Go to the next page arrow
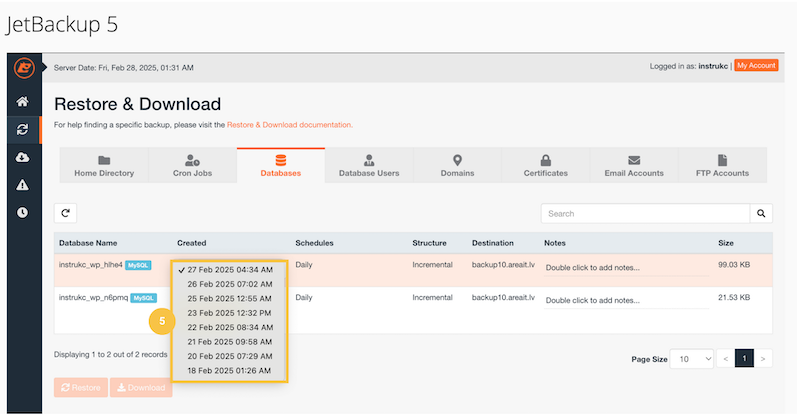This screenshot has width=797, height=414. (764, 358)
